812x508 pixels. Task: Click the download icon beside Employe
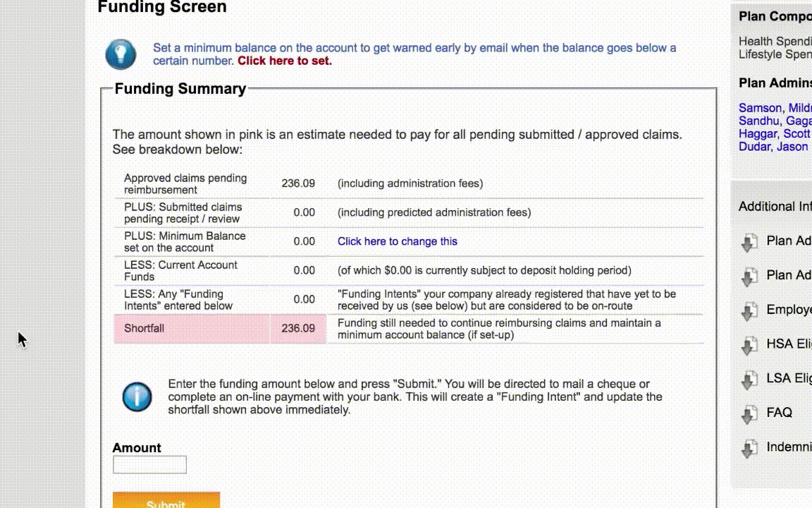click(x=749, y=311)
